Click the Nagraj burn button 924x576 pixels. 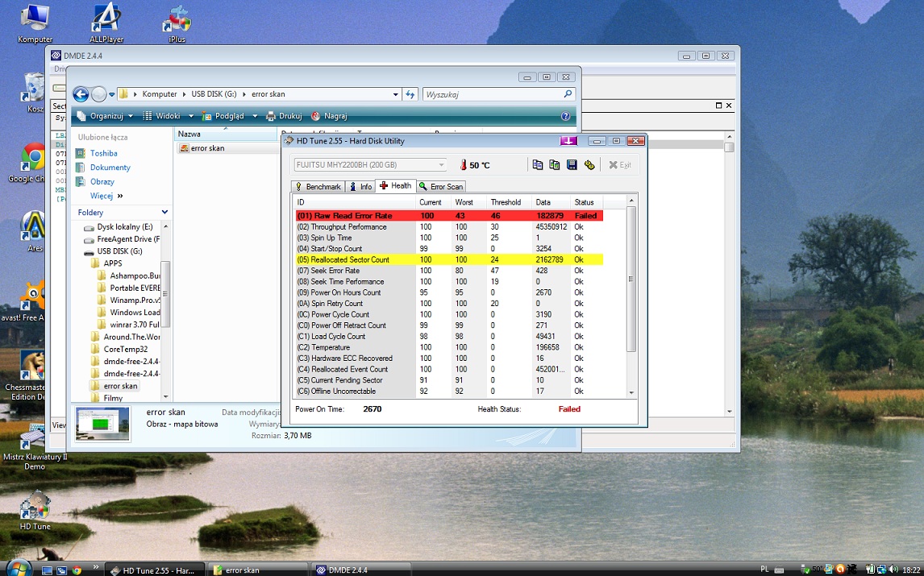pyautogui.click(x=330, y=116)
